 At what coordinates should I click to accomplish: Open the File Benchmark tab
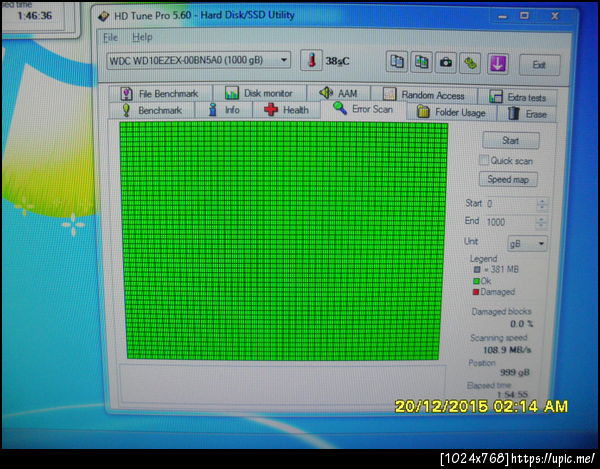pyautogui.click(x=161, y=94)
